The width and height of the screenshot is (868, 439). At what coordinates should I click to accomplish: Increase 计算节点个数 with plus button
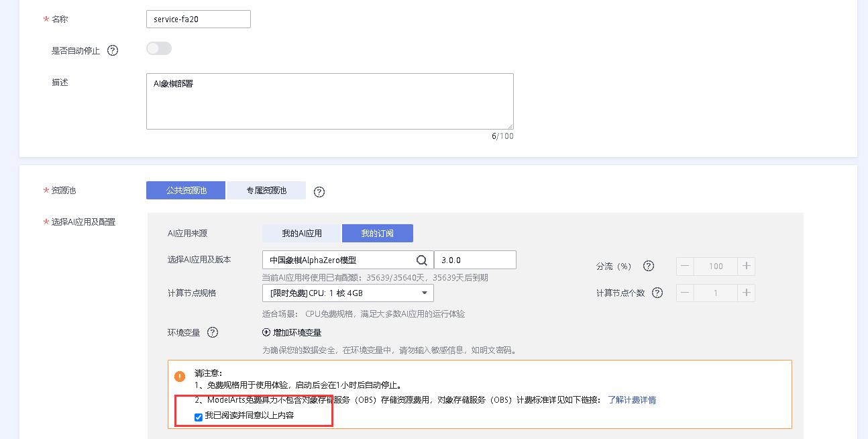point(747,293)
